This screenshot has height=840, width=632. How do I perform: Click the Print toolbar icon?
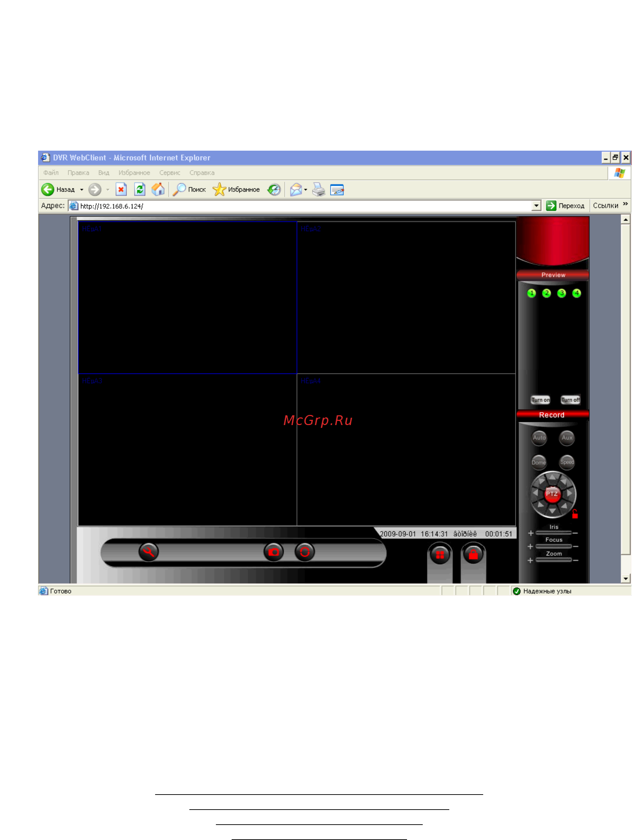(319, 189)
